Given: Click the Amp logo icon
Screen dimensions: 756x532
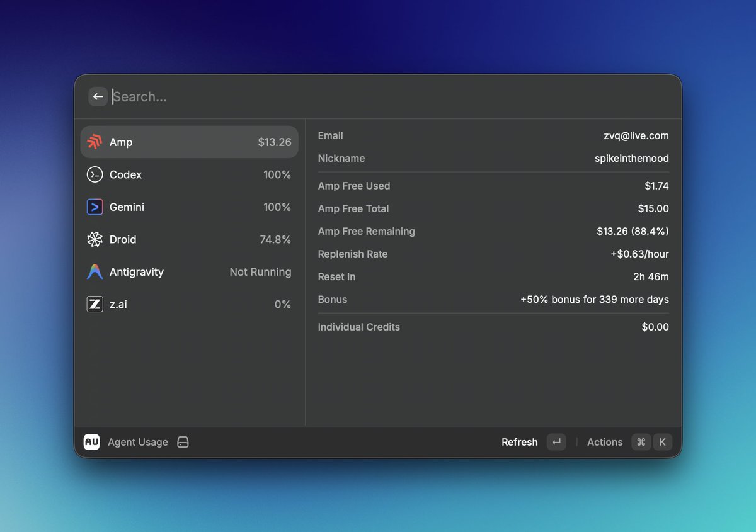Looking at the screenshot, I should [x=94, y=142].
